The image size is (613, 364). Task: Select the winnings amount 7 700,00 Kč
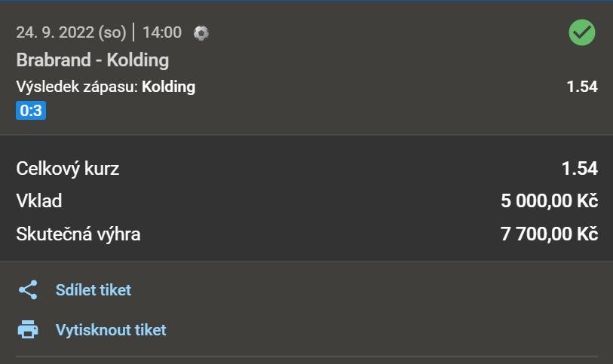pos(549,234)
